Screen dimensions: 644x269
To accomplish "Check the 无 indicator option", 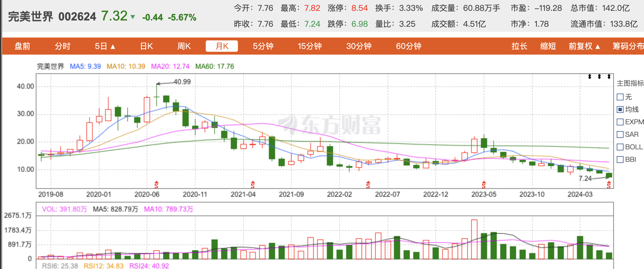I will [x=620, y=97].
